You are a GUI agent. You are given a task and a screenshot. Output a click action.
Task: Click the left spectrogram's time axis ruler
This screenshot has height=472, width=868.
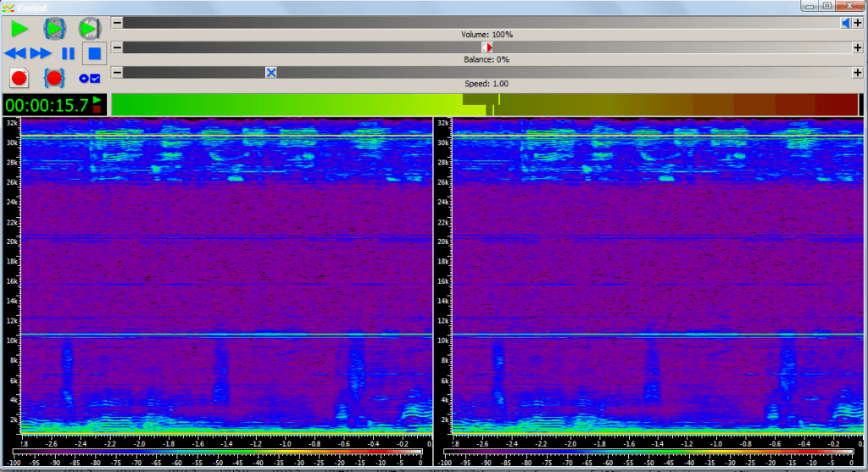tap(226, 441)
